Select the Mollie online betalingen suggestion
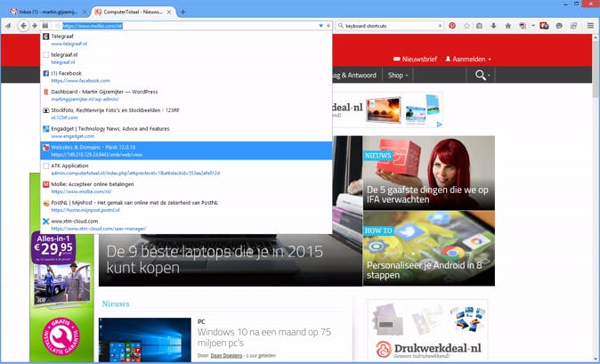Viewport: 600px width, 364px height. (x=186, y=188)
